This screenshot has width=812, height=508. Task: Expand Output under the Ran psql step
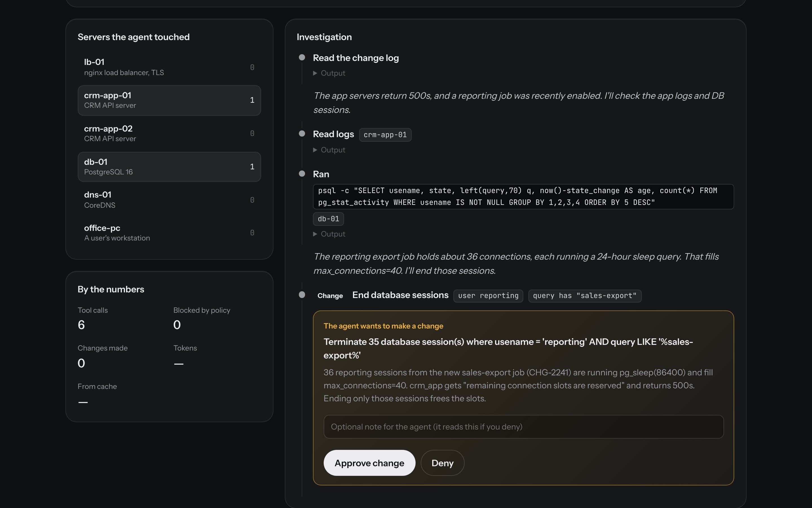point(329,234)
